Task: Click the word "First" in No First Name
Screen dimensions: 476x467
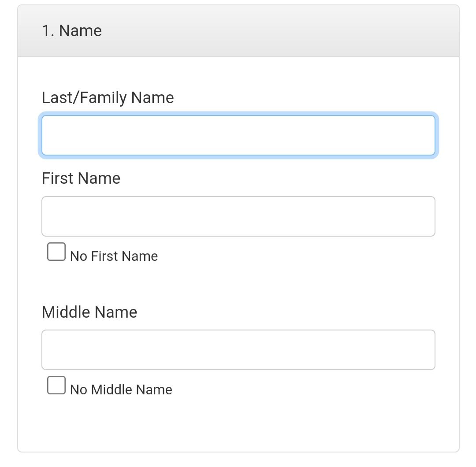Action: [105, 256]
